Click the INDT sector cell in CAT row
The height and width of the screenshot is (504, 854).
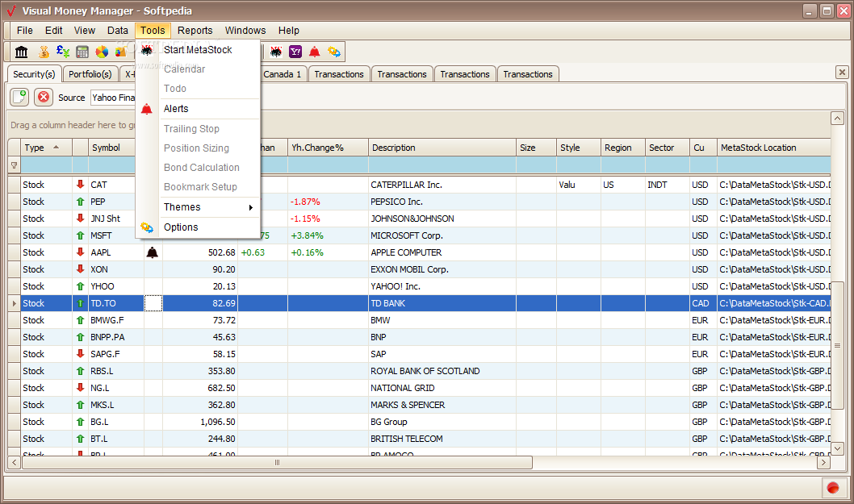pyautogui.click(x=668, y=185)
